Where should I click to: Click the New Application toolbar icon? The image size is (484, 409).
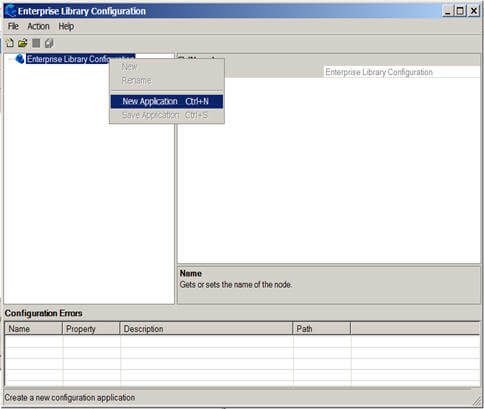10,43
